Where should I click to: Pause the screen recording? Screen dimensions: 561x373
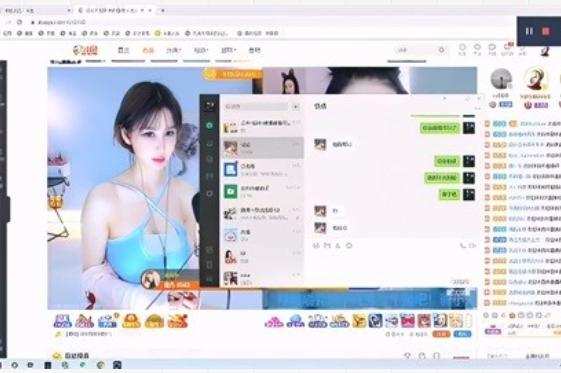529,31
